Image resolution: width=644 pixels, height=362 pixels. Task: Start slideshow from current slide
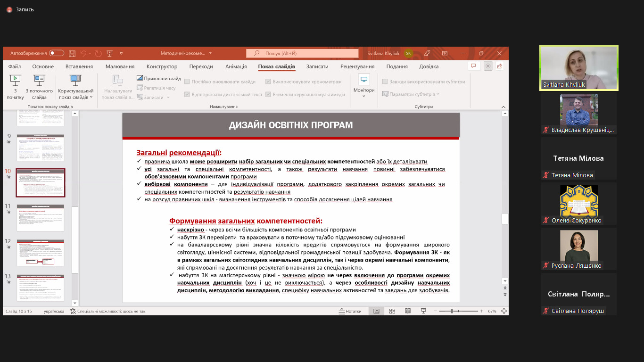point(39,86)
